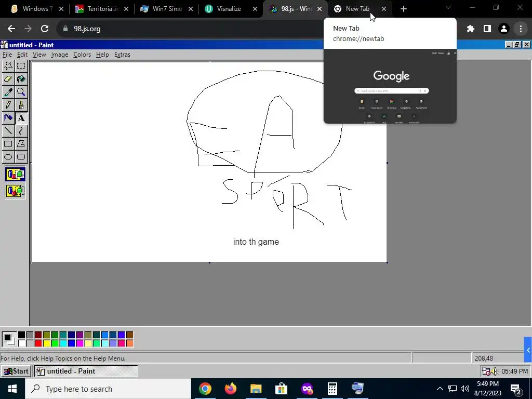The height and width of the screenshot is (399, 532).
Task: Choose transparent background text option
Action: (15, 191)
